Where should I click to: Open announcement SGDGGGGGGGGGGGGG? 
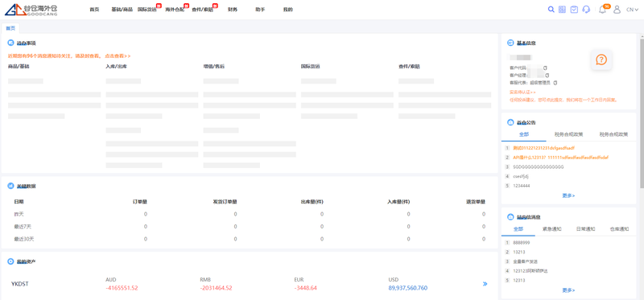539,166
